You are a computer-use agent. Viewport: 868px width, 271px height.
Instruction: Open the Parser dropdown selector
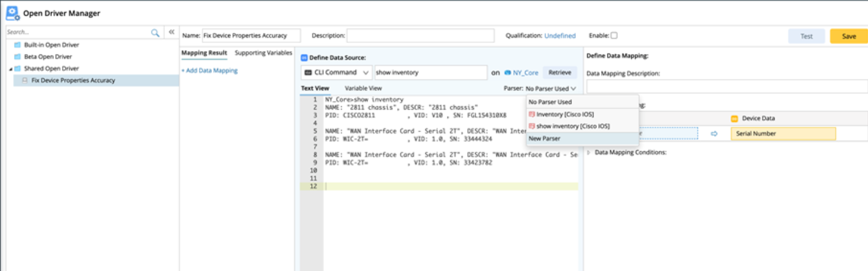[551, 89]
